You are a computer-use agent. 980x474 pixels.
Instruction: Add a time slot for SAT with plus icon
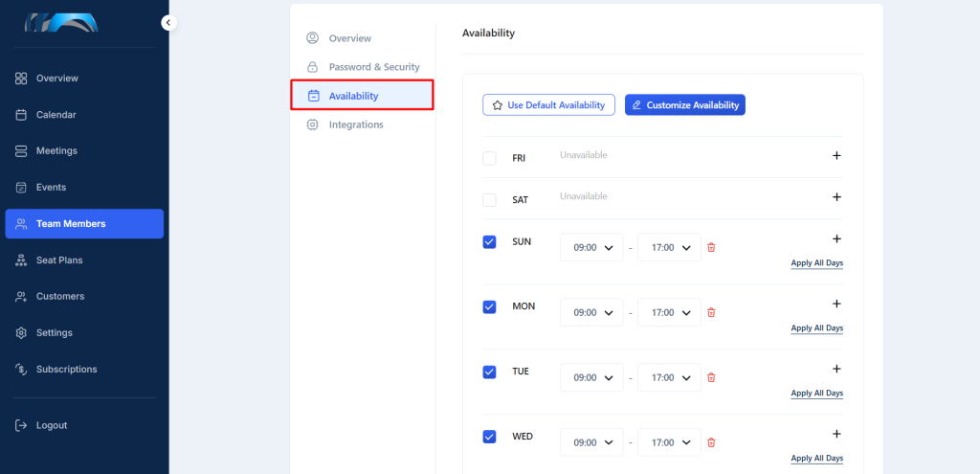point(836,197)
